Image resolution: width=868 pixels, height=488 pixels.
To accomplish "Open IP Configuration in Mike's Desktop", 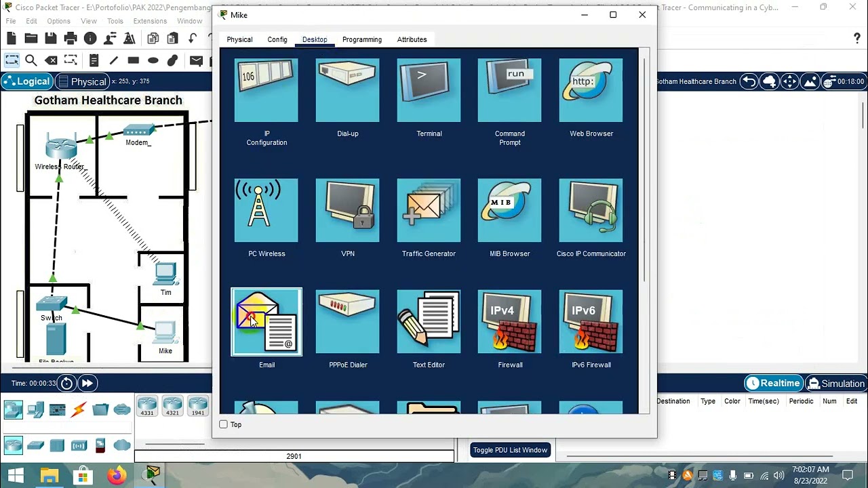I will pos(267,90).
